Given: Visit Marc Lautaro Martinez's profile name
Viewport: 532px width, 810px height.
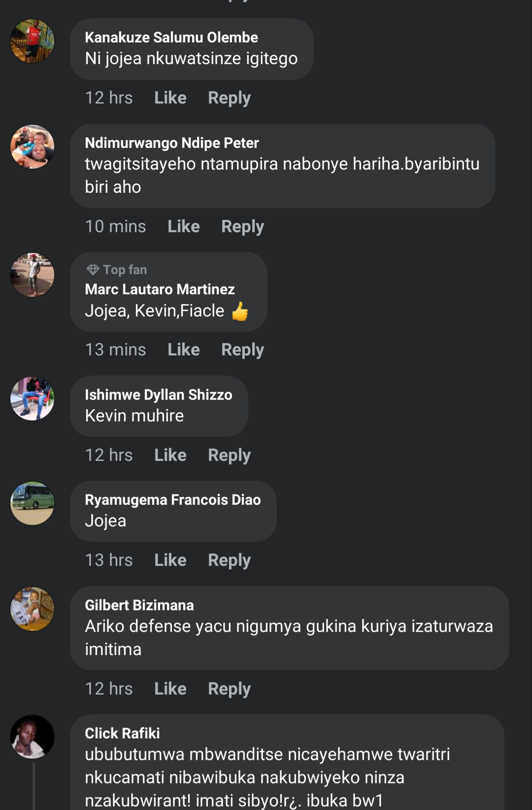Looking at the screenshot, I should pyautogui.click(x=160, y=289).
